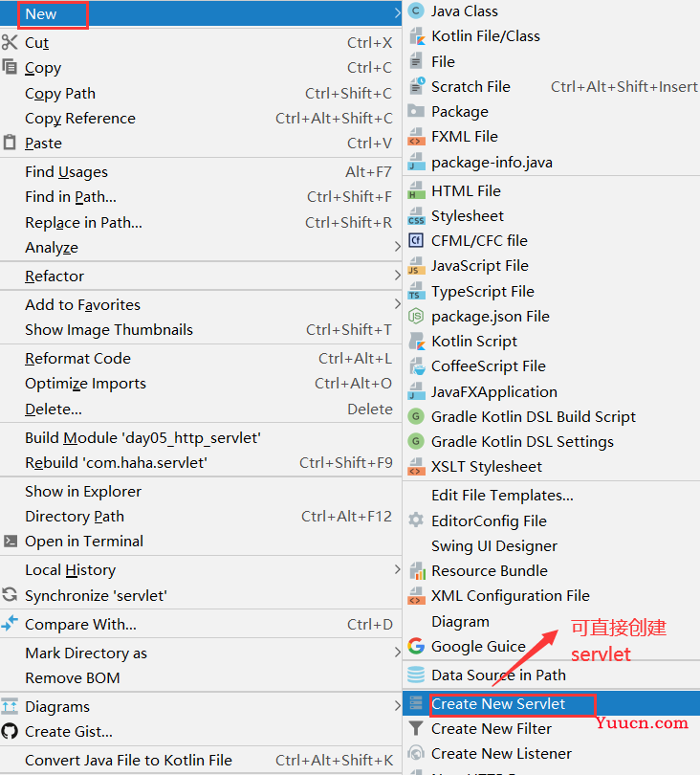Click the Google Guice icon

[416, 646]
